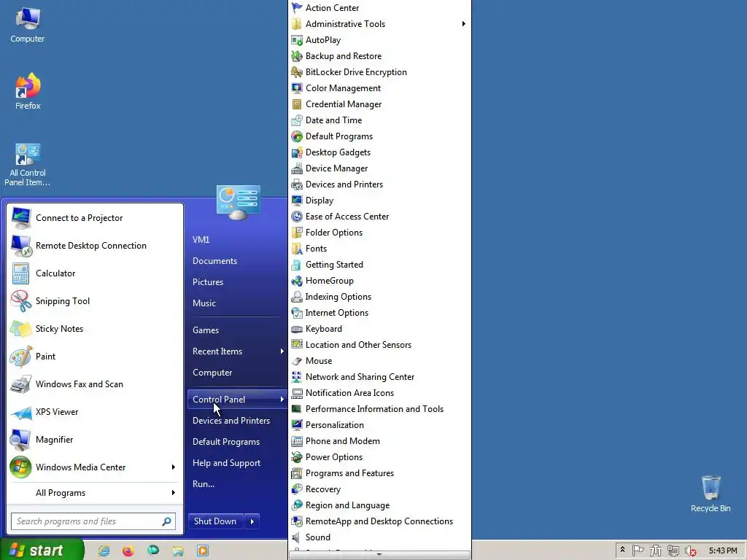Expand Windows Media Center jump list arrow

click(174, 467)
